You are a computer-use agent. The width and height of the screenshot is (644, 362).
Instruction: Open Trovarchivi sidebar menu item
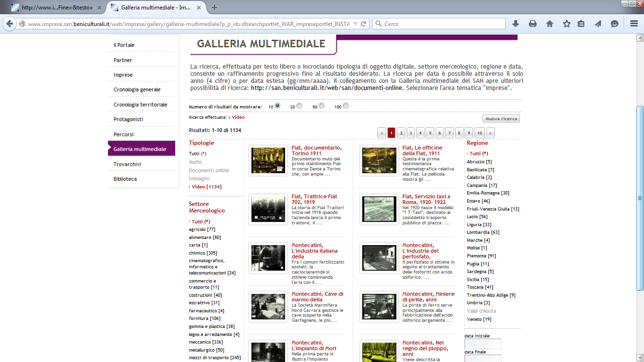pyautogui.click(x=127, y=164)
